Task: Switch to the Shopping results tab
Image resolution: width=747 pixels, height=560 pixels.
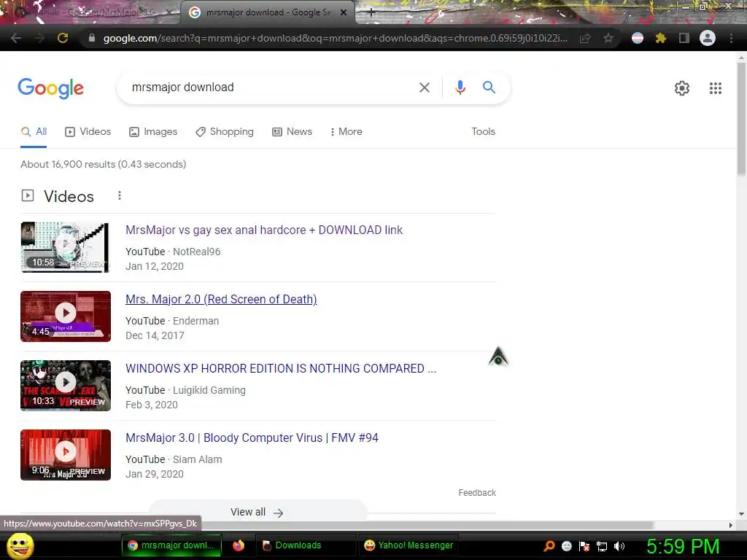Action: point(225,132)
